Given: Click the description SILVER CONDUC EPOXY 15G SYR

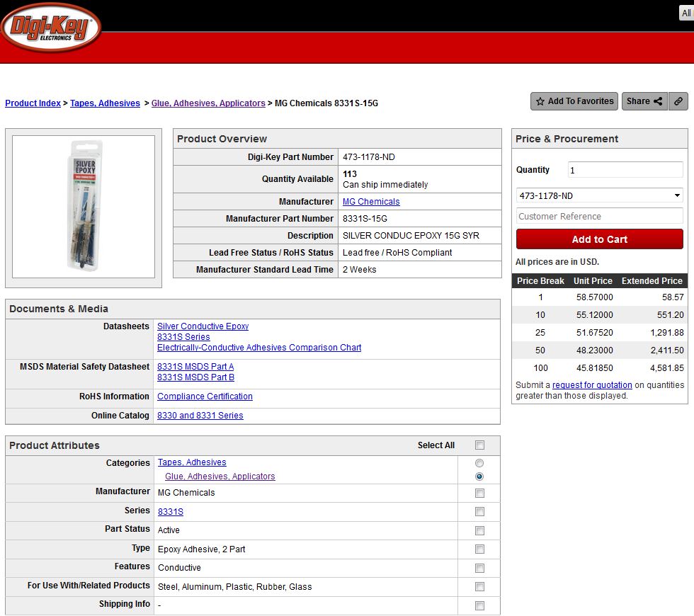Looking at the screenshot, I should point(411,236).
